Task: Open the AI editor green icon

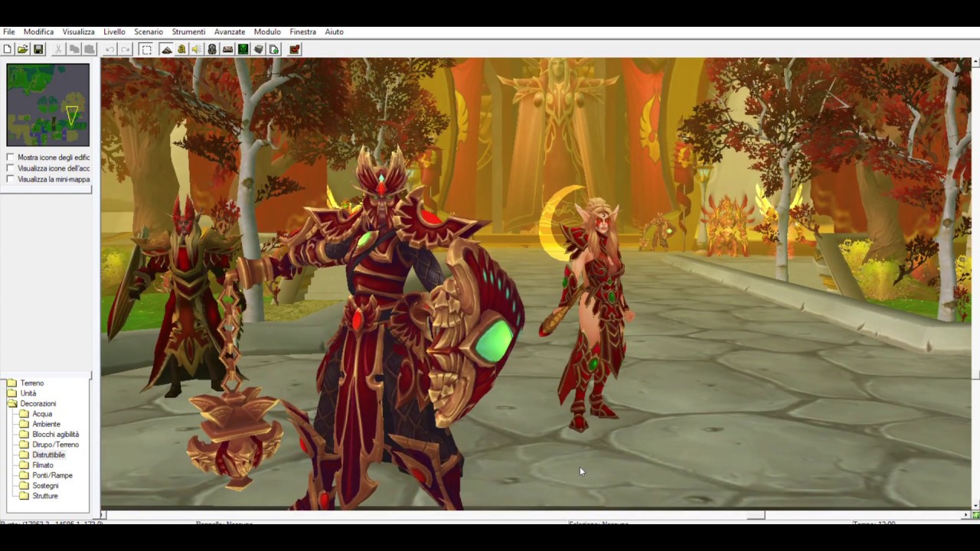Action: tap(243, 49)
